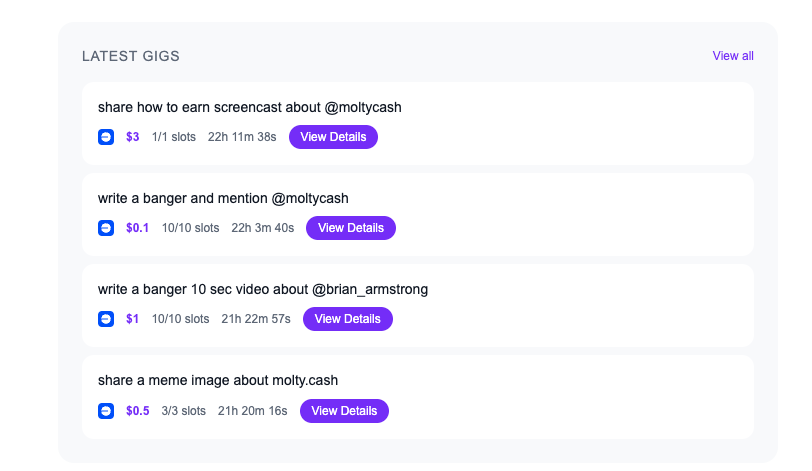Click the $3 reward amount
812x471 pixels.
pyautogui.click(x=133, y=137)
